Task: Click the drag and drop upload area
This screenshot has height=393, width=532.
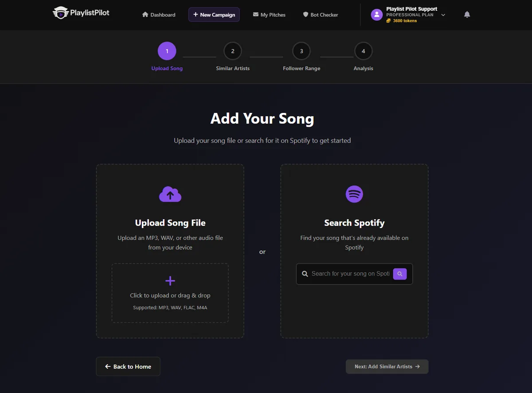Action: tap(170, 293)
